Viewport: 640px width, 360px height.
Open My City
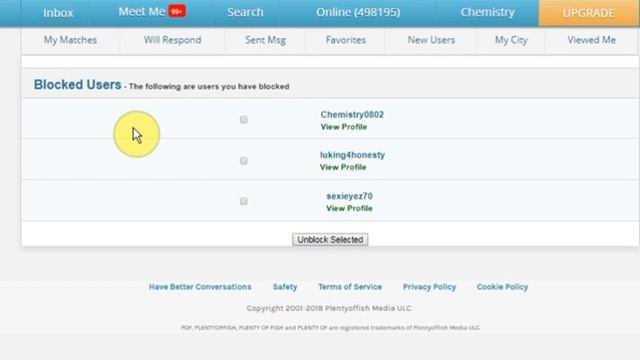511,40
